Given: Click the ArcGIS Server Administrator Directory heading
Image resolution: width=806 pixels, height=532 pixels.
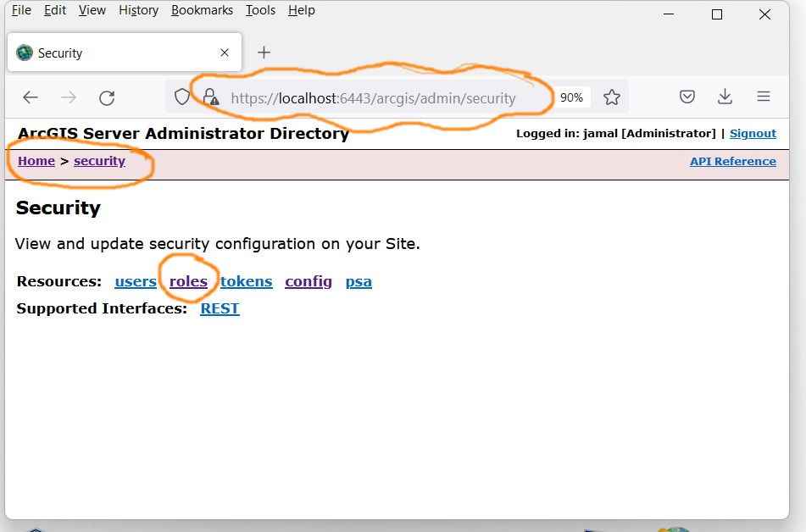Looking at the screenshot, I should click(x=184, y=134).
